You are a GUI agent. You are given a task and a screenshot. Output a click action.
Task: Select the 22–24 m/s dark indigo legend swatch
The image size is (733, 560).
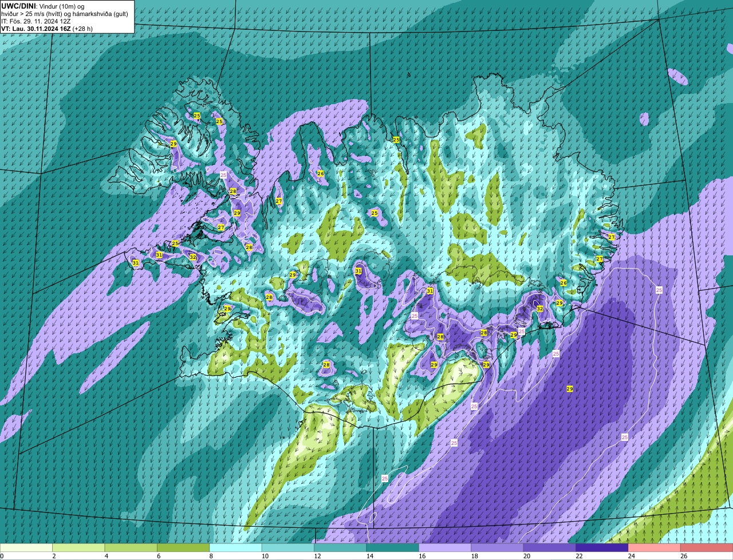[602, 547]
